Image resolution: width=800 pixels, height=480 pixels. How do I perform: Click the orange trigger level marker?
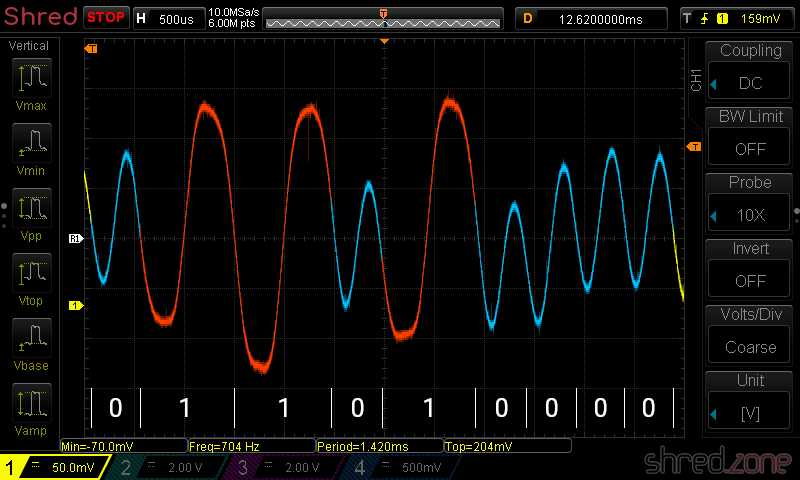tap(692, 148)
